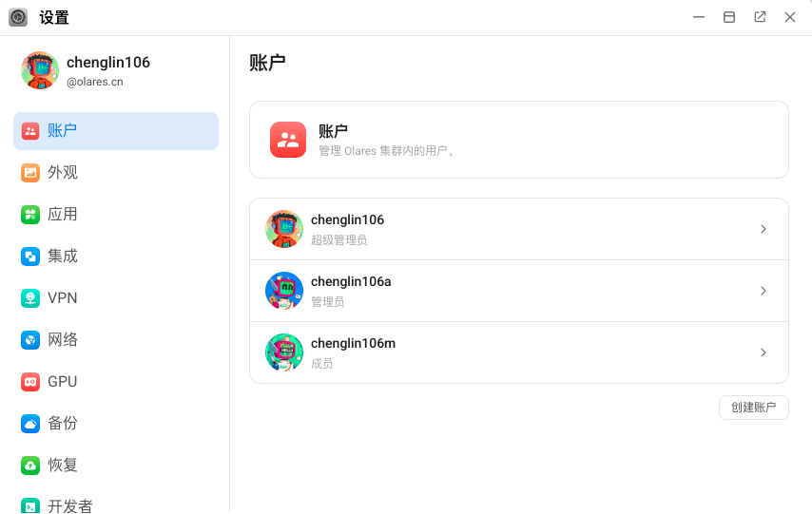Click chenglin106a account name
The height and width of the screenshot is (514, 812).
[351, 281]
